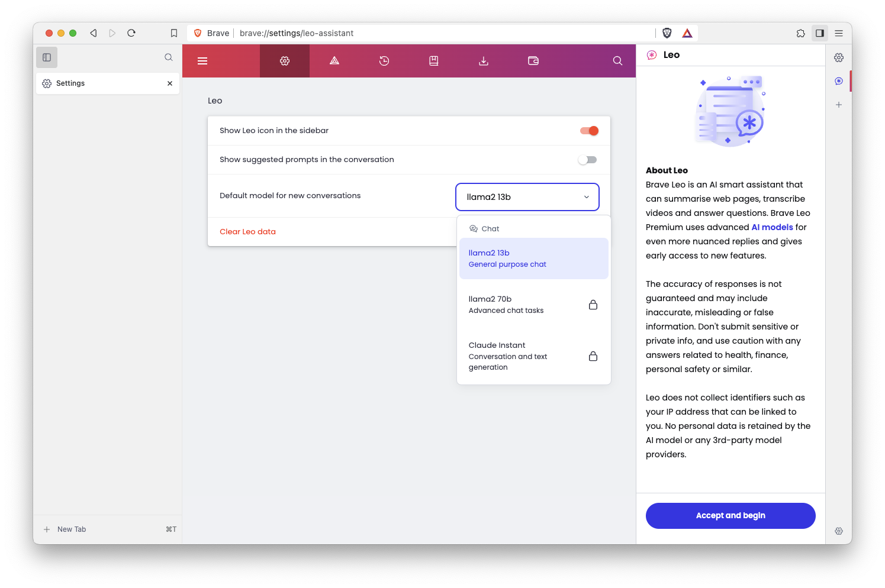Click the 'Default model for new conversations' label
885x588 pixels.
pos(290,196)
